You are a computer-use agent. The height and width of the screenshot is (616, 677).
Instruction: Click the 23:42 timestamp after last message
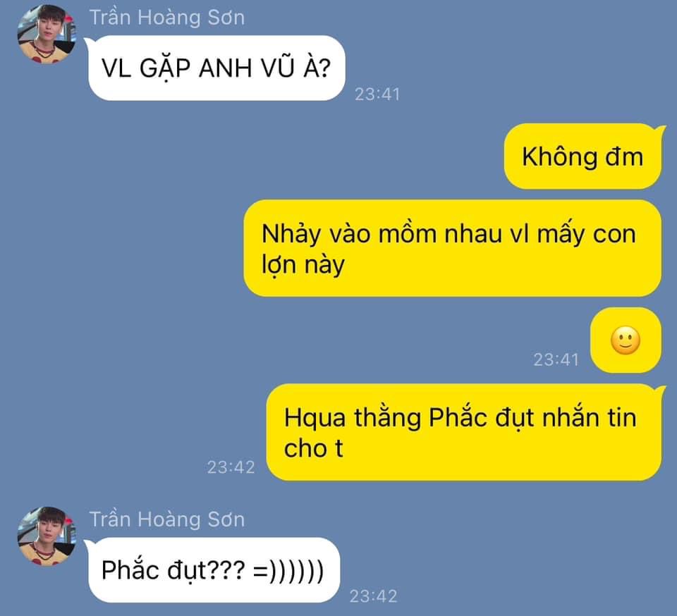[x=374, y=596]
